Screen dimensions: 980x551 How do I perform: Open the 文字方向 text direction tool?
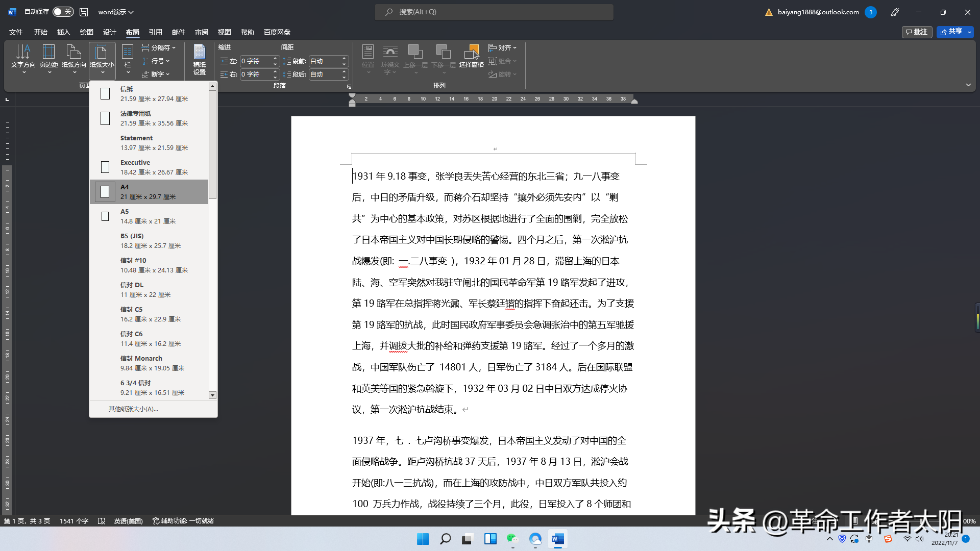pyautogui.click(x=23, y=59)
